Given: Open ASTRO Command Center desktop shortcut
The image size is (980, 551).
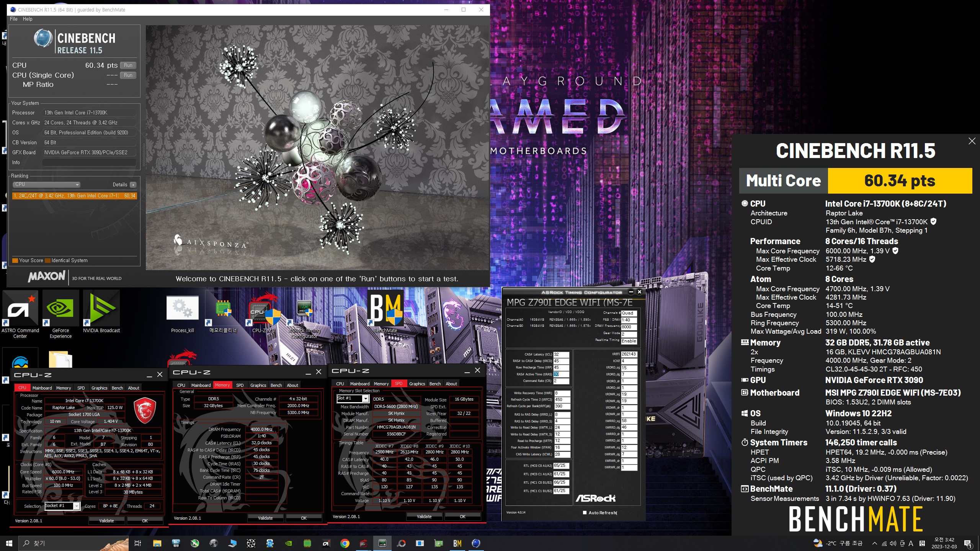Looking at the screenshot, I should [20, 314].
